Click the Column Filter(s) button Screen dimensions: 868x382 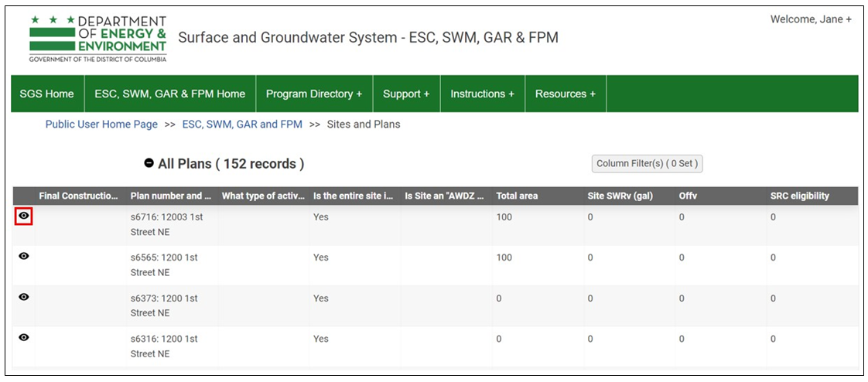point(647,164)
